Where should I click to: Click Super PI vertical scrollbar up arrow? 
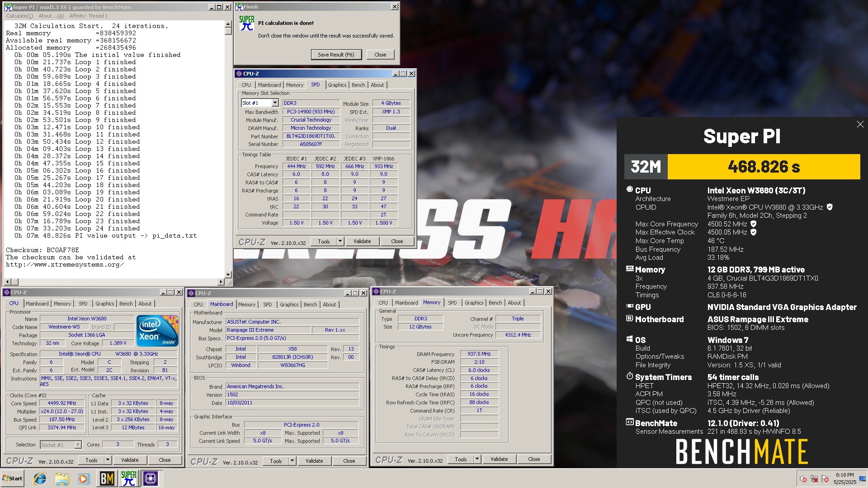[228, 24]
